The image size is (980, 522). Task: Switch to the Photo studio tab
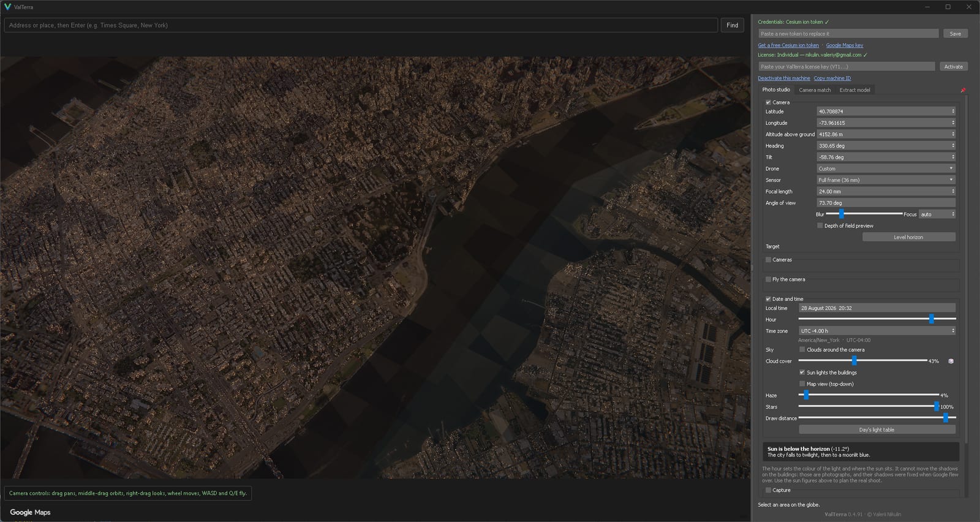coord(776,90)
